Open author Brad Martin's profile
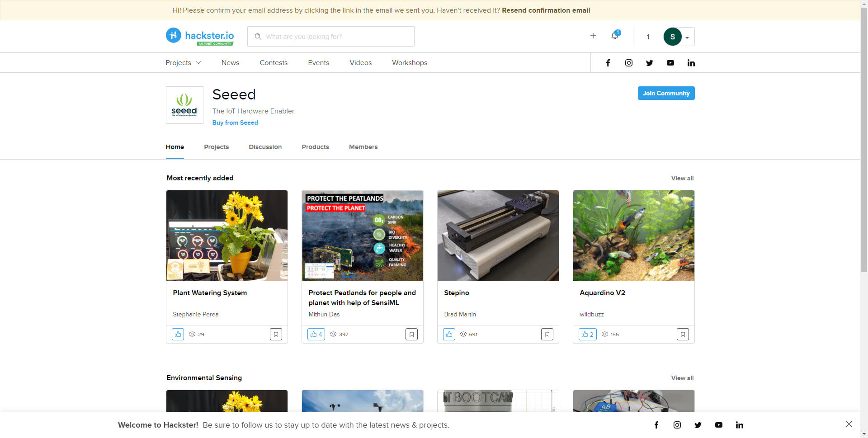 [x=460, y=315]
